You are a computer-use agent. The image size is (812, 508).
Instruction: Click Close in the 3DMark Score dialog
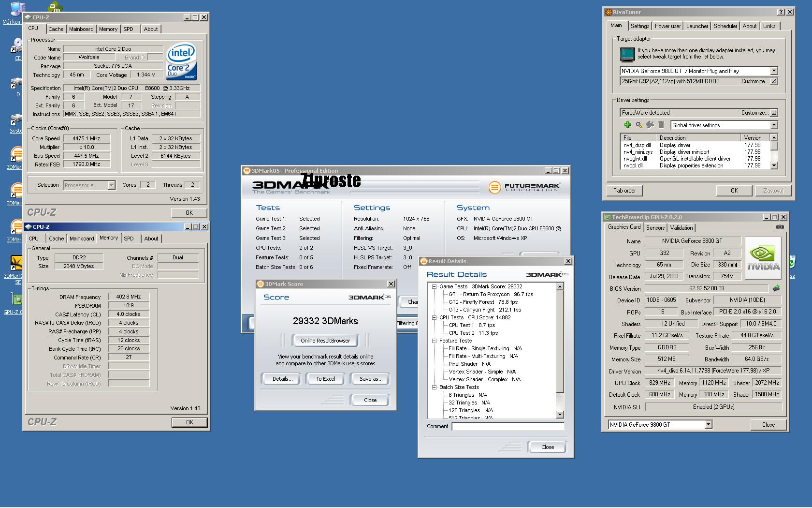tap(370, 400)
